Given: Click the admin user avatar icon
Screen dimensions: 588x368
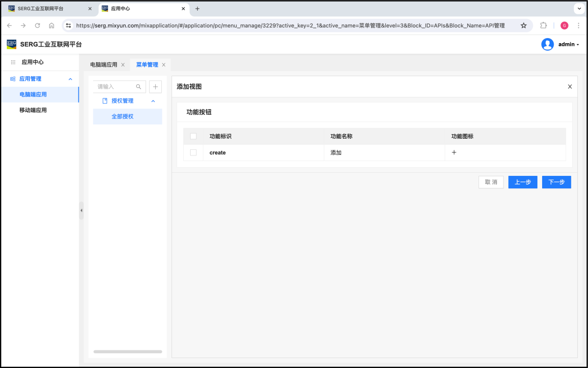Looking at the screenshot, I should pyautogui.click(x=547, y=45).
